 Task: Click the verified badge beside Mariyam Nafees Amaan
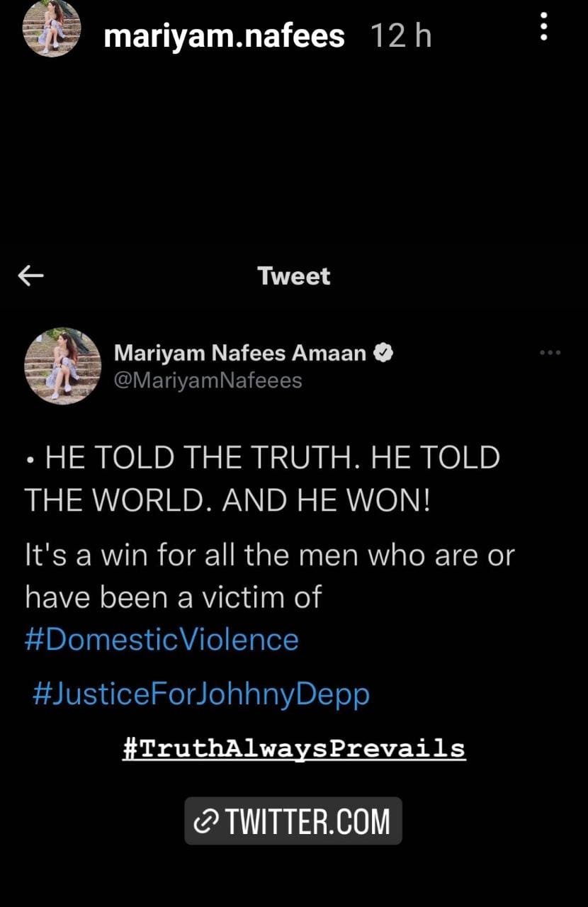coord(383,352)
